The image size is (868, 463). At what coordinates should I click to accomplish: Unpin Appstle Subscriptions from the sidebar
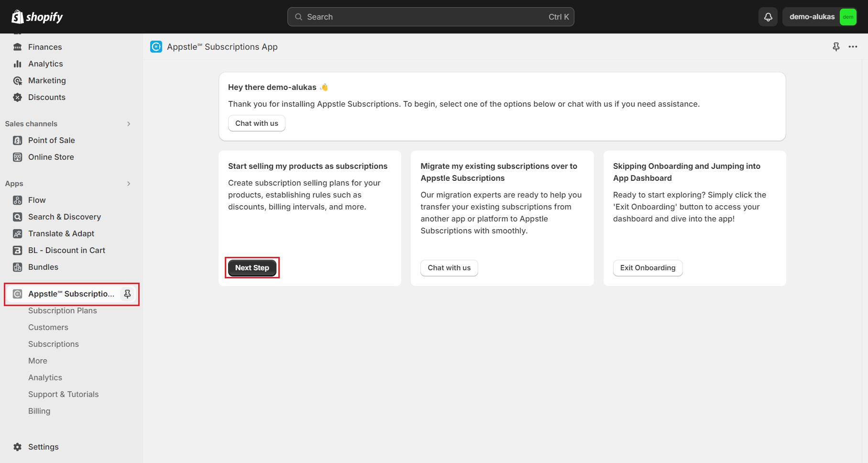(127, 294)
